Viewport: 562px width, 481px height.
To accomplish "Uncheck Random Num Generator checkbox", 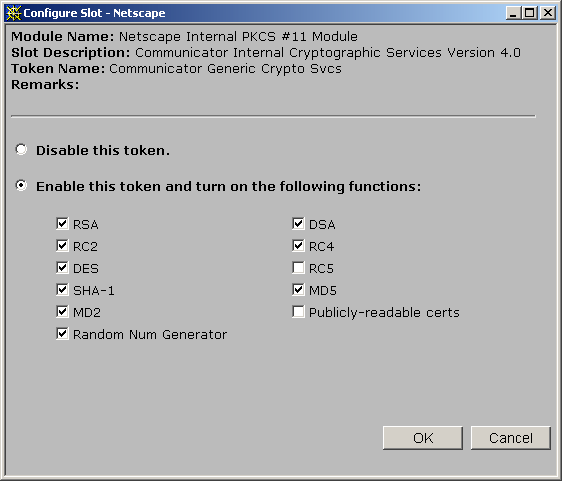I will [x=62, y=334].
